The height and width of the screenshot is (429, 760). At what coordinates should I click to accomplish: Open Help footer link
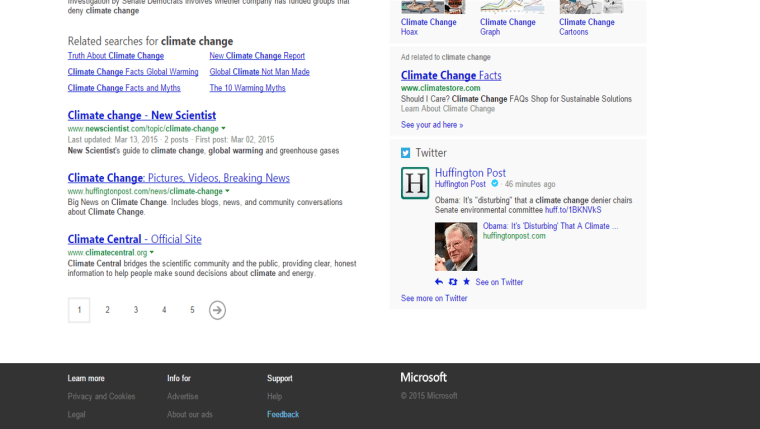274,397
